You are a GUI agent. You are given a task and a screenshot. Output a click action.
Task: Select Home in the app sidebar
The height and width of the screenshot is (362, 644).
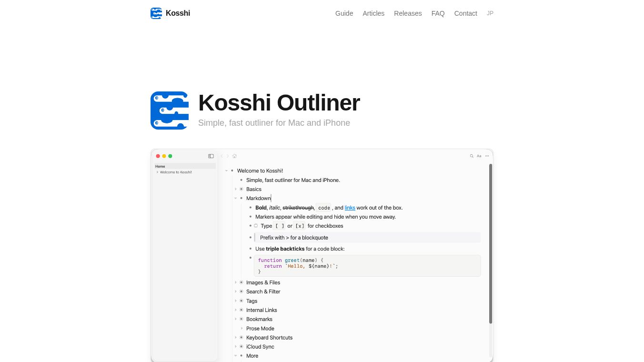point(185,166)
